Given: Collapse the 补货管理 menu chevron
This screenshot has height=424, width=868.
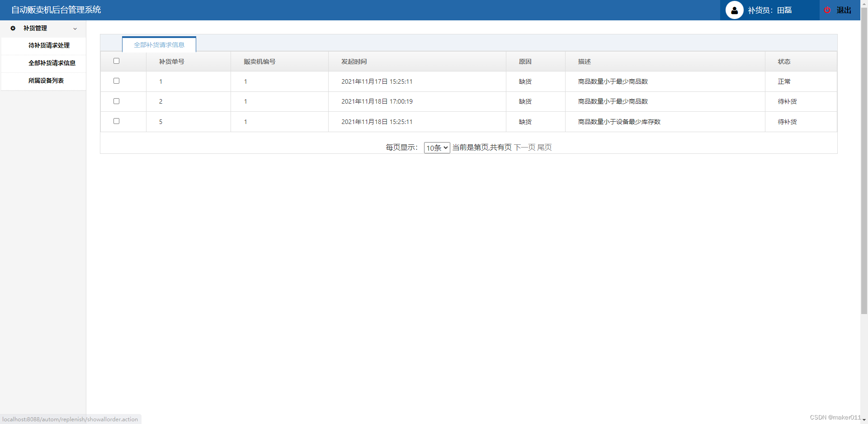Looking at the screenshot, I should coord(75,29).
